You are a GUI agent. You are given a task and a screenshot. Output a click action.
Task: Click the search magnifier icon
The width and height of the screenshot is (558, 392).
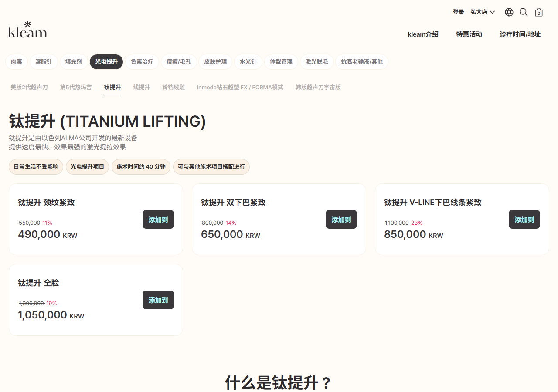click(524, 12)
